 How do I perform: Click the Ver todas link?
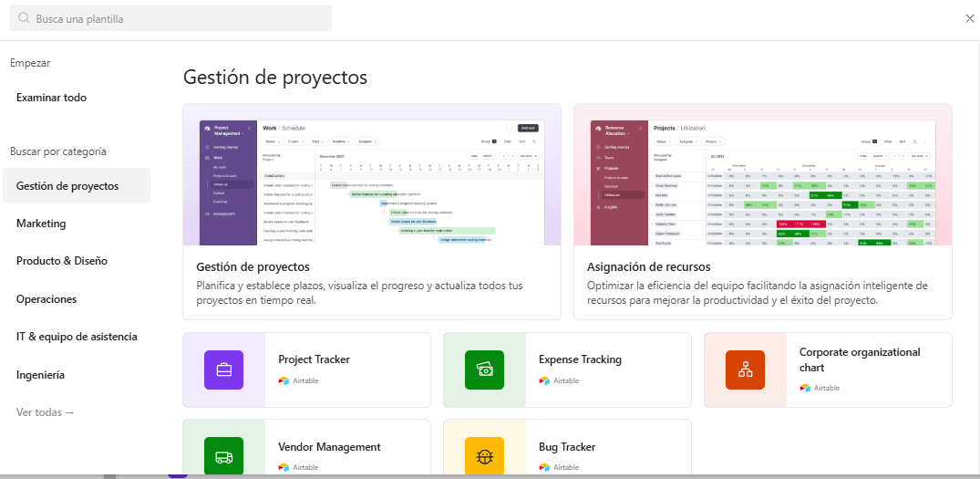coord(45,412)
